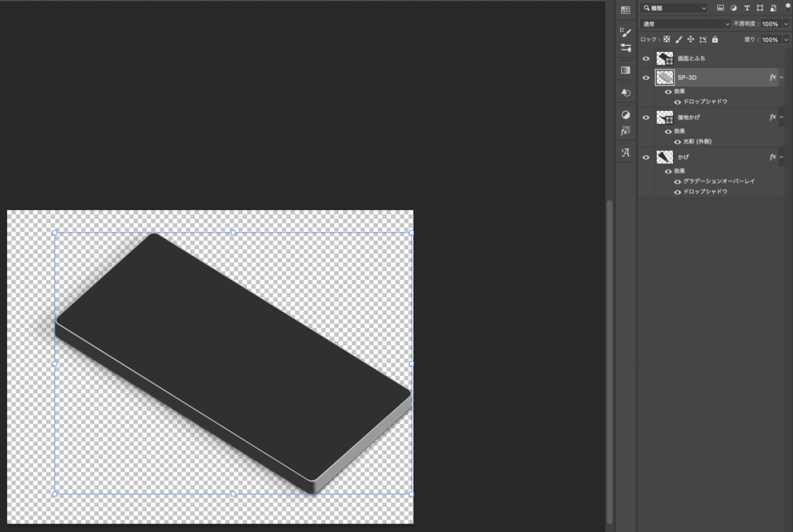
Task: Click ドロップシャドウ text under かげ
Action: [x=705, y=192]
